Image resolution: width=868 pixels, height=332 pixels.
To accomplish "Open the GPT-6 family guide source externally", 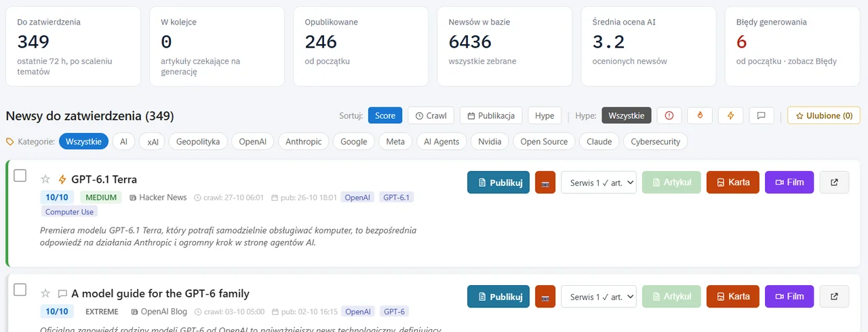I will coord(834,297).
